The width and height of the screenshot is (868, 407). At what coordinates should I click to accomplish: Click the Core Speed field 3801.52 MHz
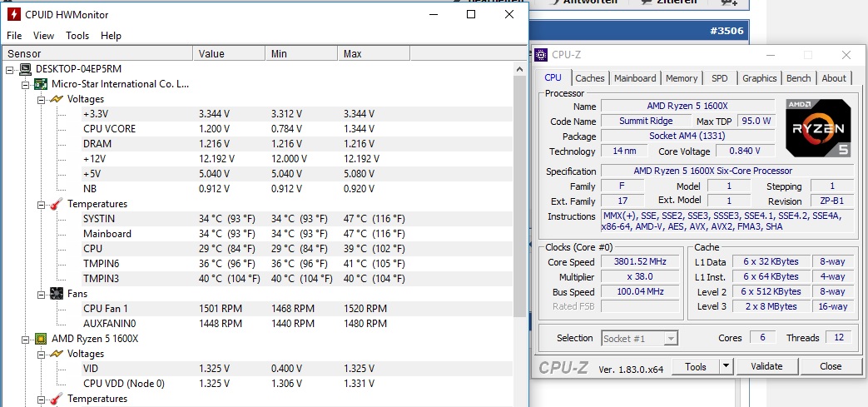click(640, 261)
